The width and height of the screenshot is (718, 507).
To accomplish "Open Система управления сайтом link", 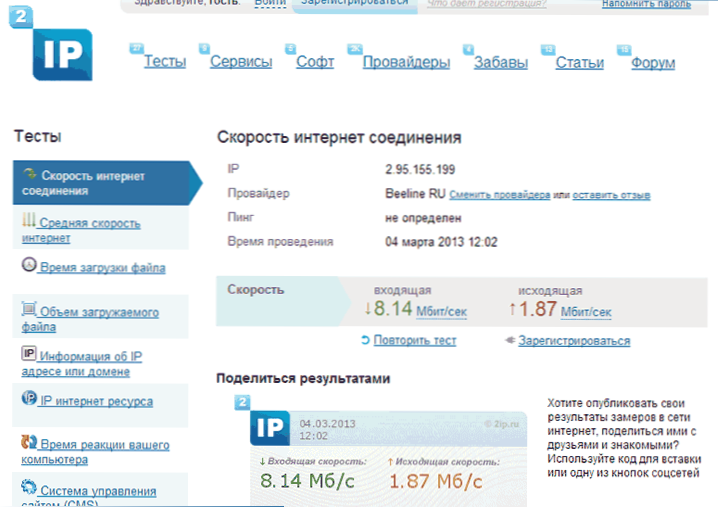I will point(89,496).
